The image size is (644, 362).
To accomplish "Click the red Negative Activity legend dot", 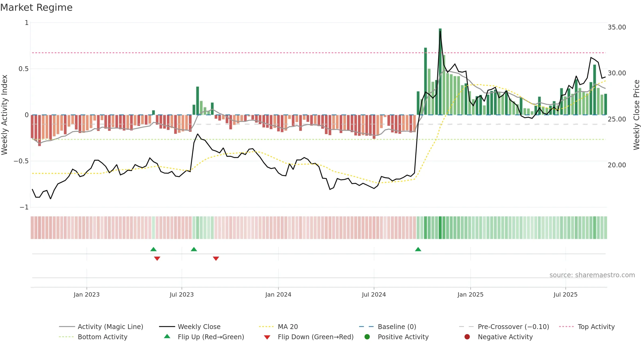I will [467, 337].
